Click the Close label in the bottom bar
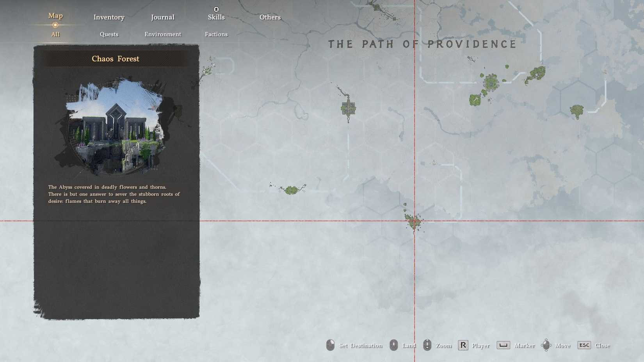This screenshot has height=362, width=644. coord(603,345)
